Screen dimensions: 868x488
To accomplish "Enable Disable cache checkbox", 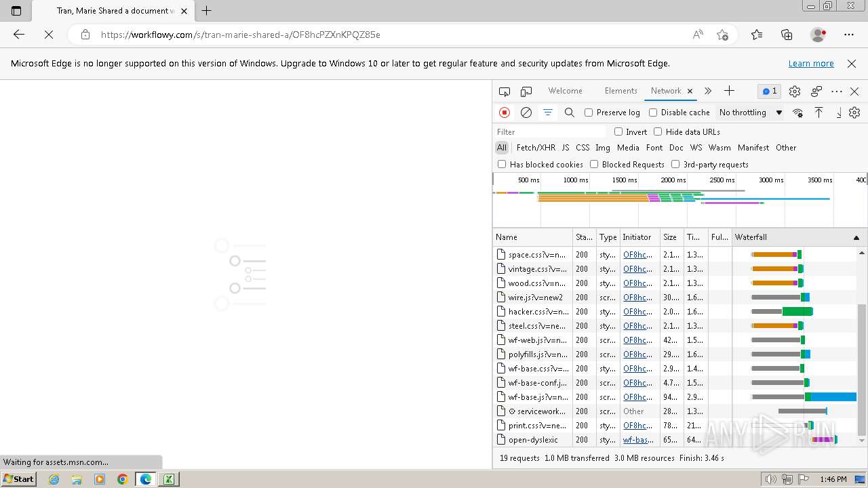I will pyautogui.click(x=653, y=113).
